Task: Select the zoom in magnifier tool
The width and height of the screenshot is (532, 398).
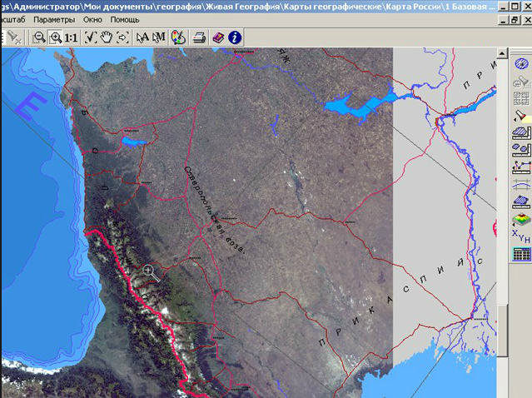Action: (55, 37)
